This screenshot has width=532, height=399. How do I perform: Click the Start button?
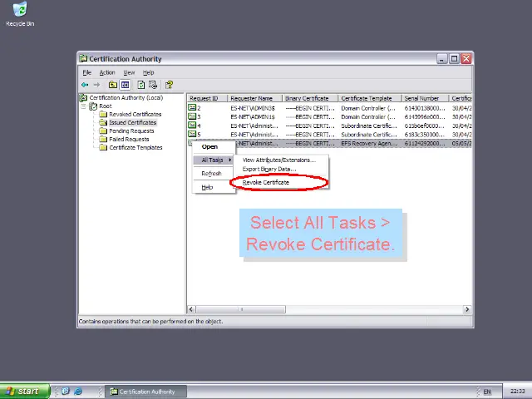(23, 391)
